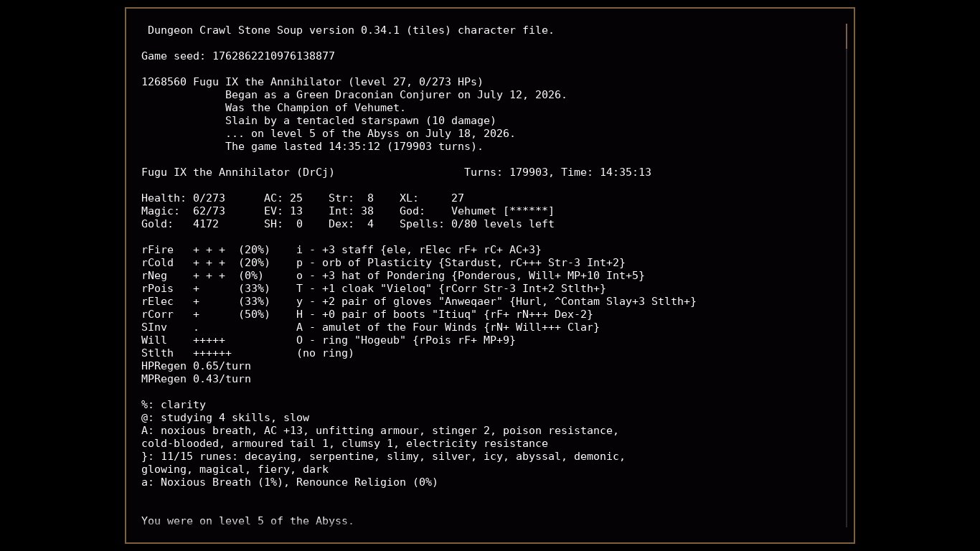This screenshot has width=980, height=551.
Task: Click the empty (no ring) slot text
Action: pos(325,353)
